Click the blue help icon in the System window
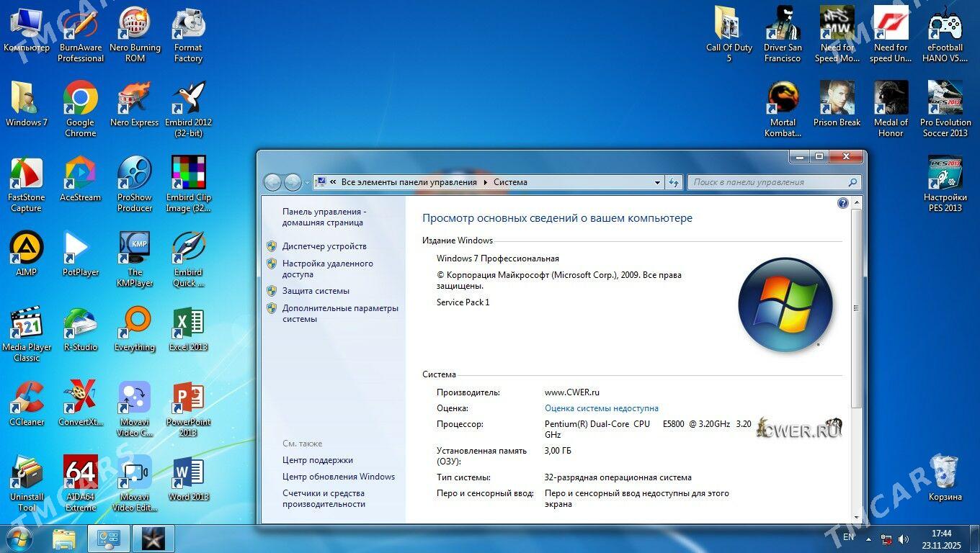Viewport: 980px width, 553px height. point(842,202)
